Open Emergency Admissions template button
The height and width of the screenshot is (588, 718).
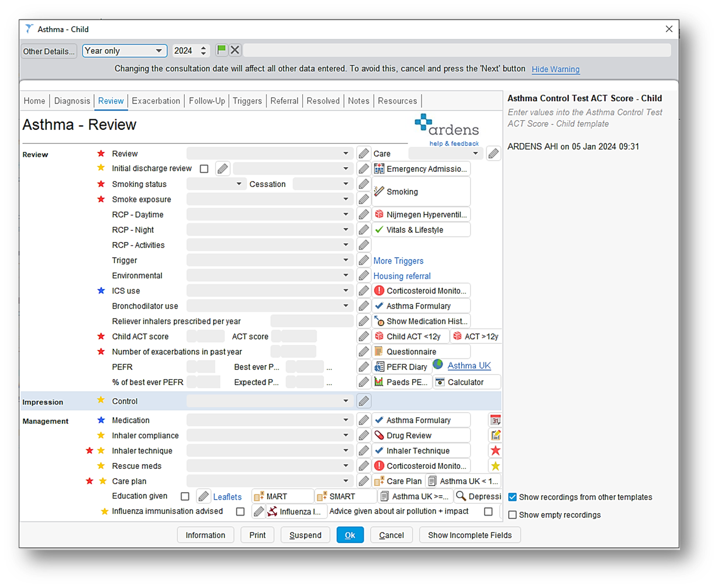tap(421, 169)
